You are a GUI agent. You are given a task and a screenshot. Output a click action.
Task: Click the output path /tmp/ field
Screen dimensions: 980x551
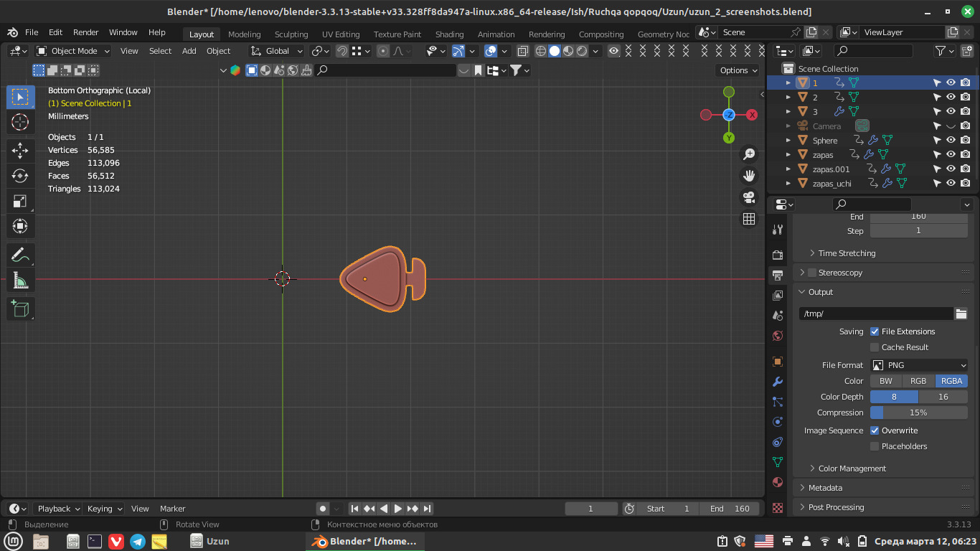point(876,314)
